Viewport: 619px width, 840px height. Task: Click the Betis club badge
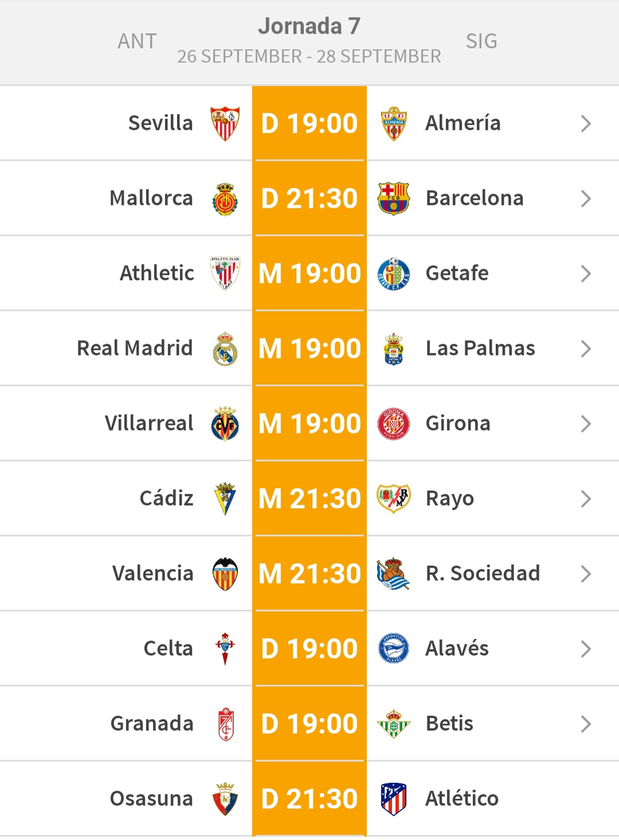click(x=394, y=724)
